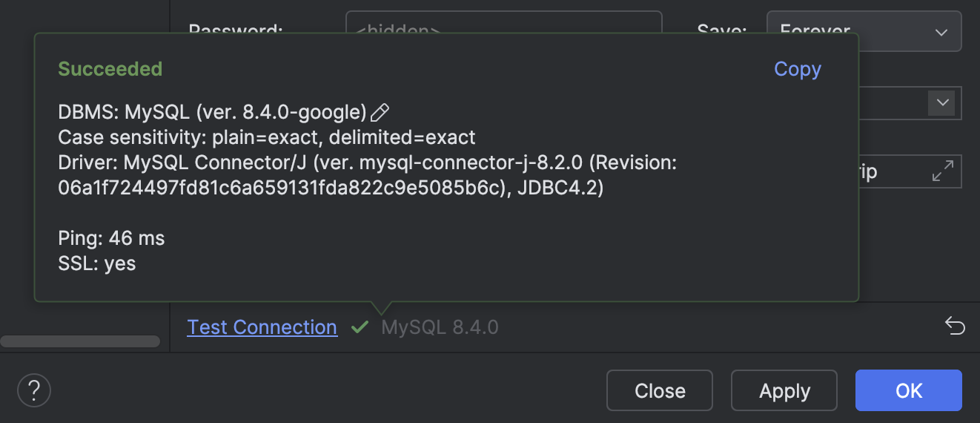Image resolution: width=980 pixels, height=423 pixels.
Task: Click the pencil icon beside DBMS version
Action: [x=380, y=113]
